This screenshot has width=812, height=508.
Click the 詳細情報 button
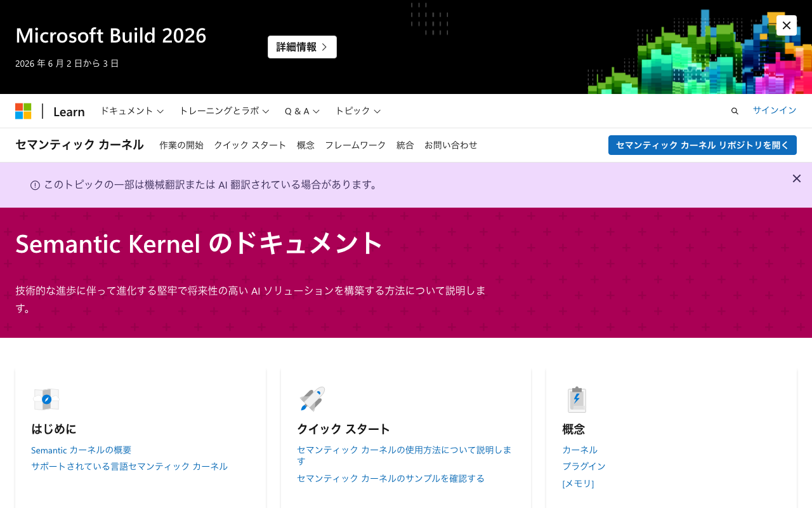(x=302, y=47)
